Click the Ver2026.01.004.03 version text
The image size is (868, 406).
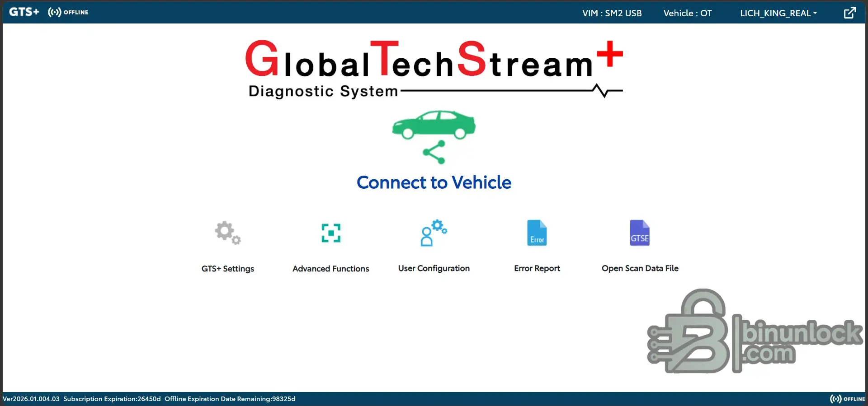click(x=31, y=399)
